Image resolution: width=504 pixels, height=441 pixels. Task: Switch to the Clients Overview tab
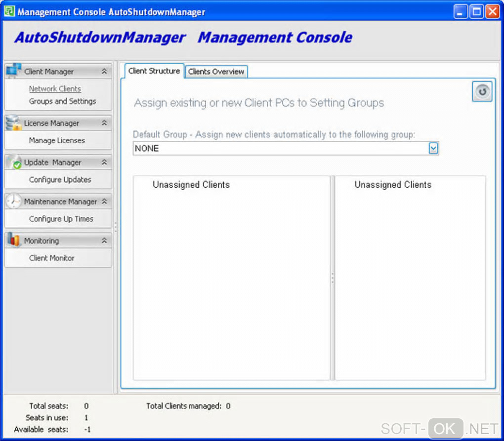[x=216, y=72]
